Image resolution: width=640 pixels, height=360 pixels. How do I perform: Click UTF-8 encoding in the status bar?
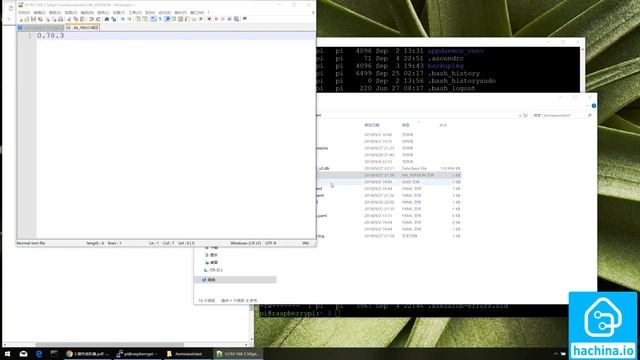pyautogui.click(x=271, y=243)
